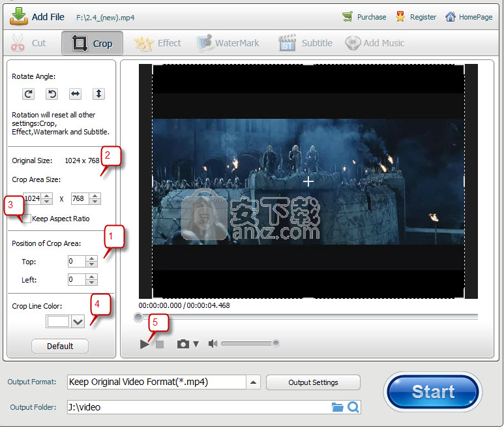
Task: Stop the video playback
Action: (x=160, y=345)
